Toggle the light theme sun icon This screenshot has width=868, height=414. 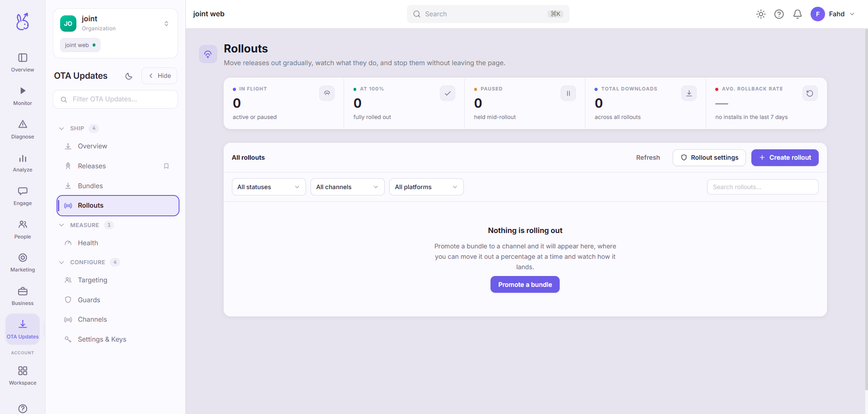(x=761, y=14)
